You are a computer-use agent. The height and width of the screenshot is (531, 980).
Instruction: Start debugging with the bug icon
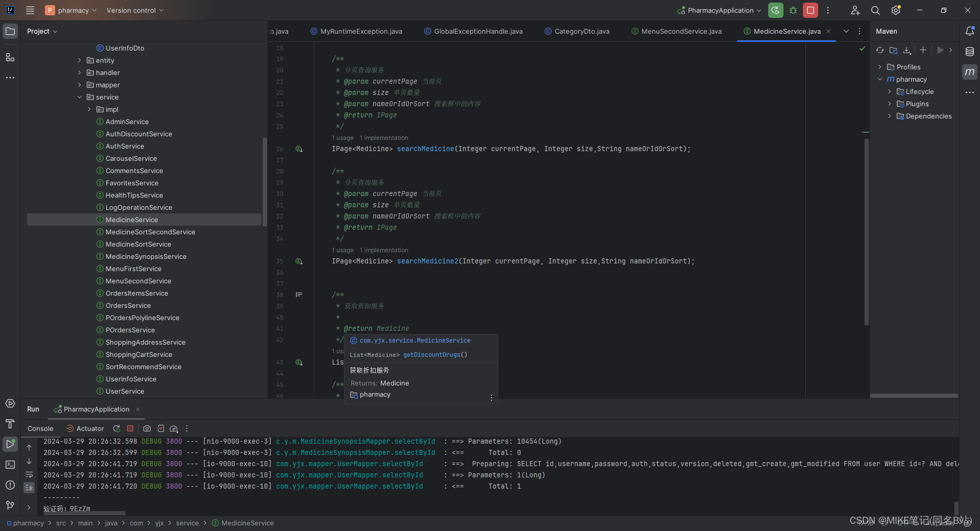click(793, 10)
